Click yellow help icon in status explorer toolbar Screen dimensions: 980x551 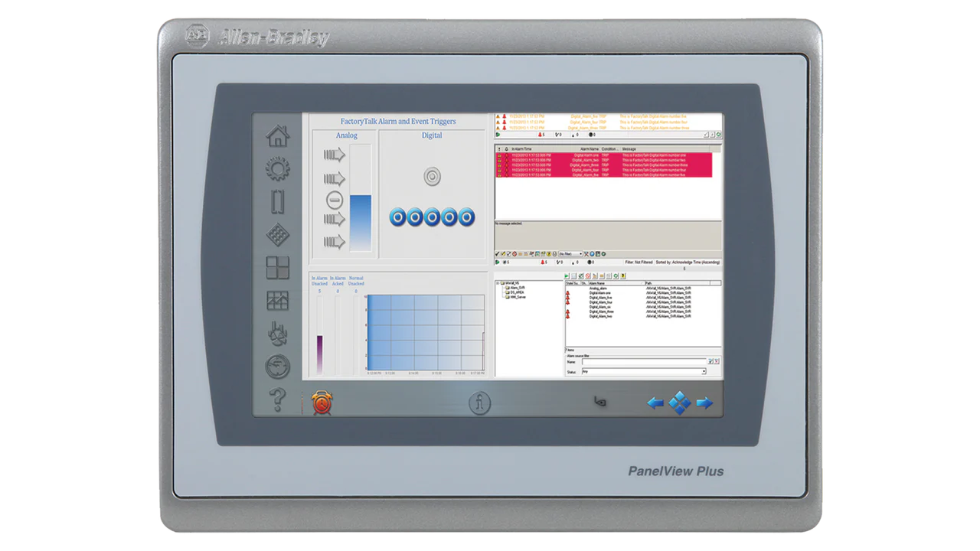pyautogui.click(x=623, y=275)
